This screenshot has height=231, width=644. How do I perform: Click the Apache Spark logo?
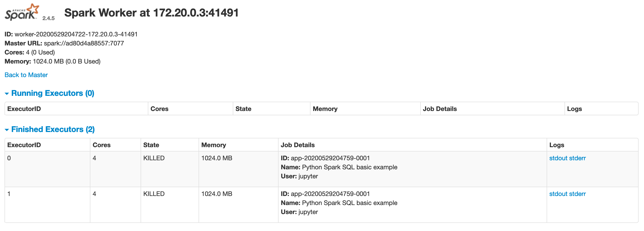pos(22,12)
